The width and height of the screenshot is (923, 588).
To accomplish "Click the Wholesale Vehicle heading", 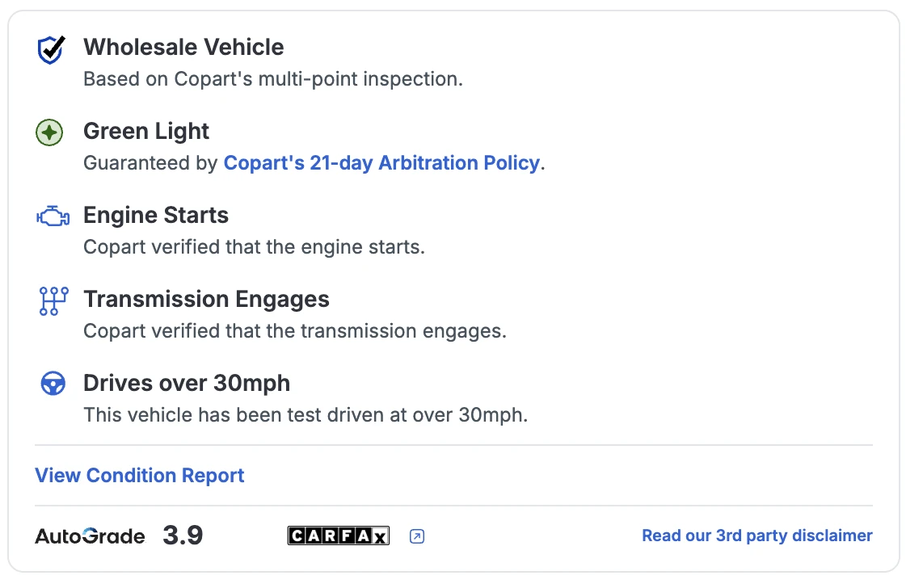I will [183, 47].
